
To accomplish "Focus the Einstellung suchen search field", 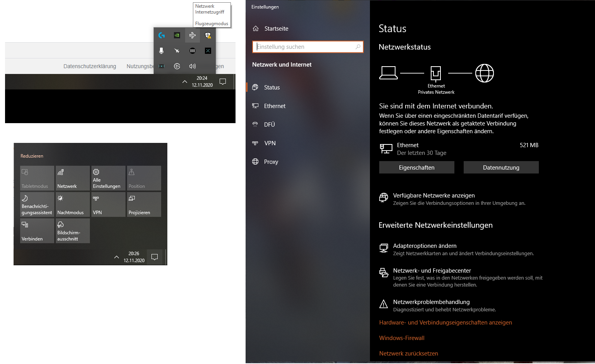I will (x=308, y=47).
